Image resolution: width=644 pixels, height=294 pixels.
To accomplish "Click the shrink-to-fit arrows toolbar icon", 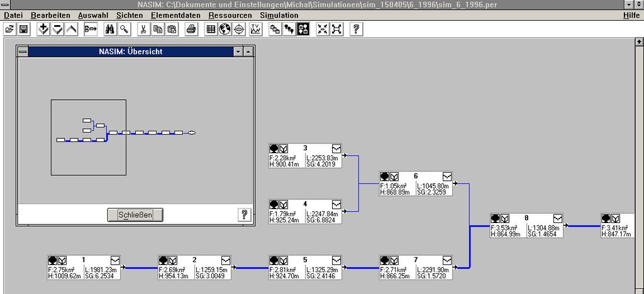I will point(323,29).
